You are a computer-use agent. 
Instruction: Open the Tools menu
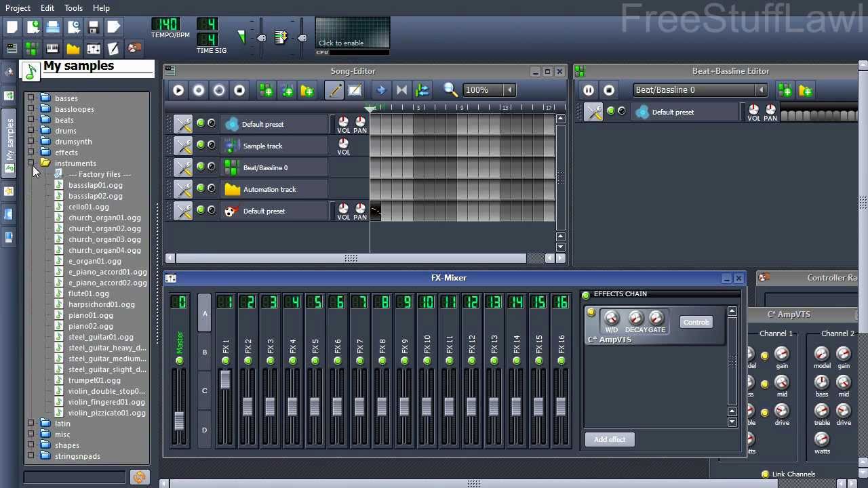tap(73, 7)
